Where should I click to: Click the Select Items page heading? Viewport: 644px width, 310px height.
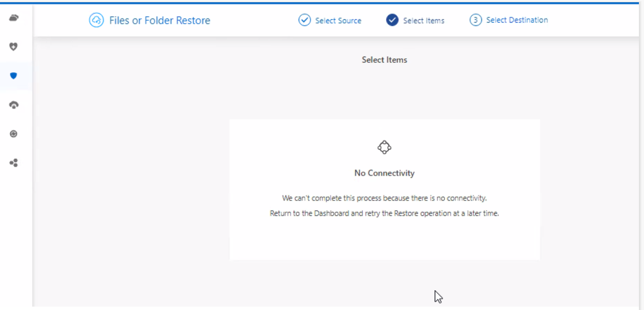click(384, 60)
